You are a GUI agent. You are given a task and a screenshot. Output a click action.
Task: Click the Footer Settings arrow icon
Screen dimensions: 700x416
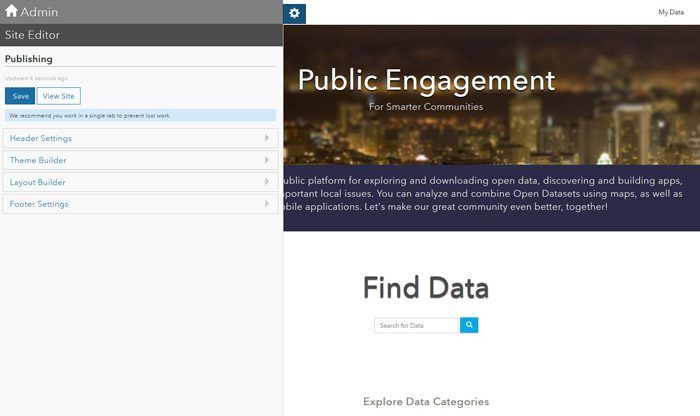pyautogui.click(x=267, y=204)
